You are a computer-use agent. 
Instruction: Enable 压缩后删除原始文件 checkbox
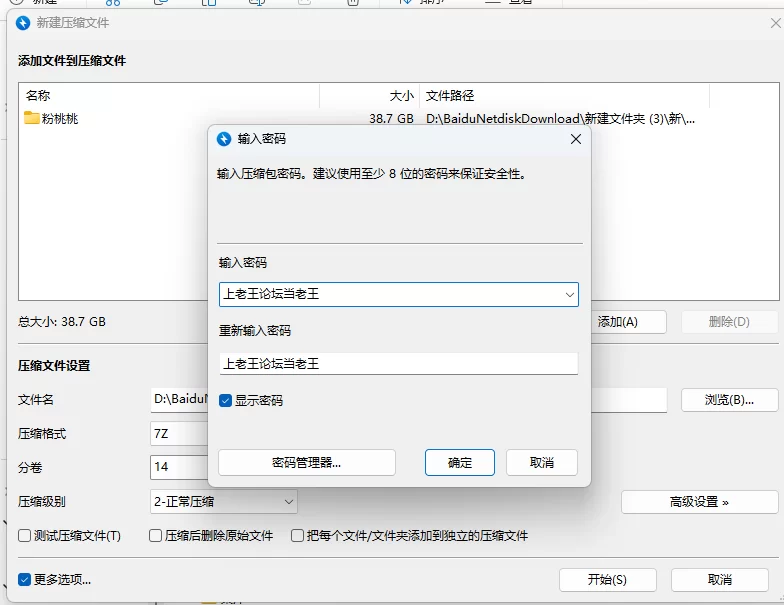(x=156, y=536)
